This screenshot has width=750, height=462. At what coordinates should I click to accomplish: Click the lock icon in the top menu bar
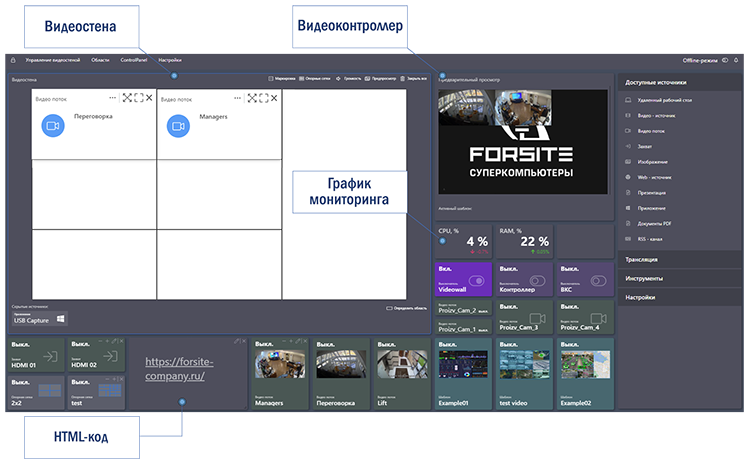click(x=13, y=60)
